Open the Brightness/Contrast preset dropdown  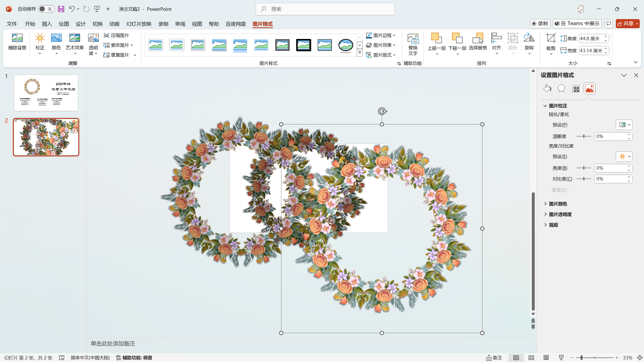tap(624, 157)
